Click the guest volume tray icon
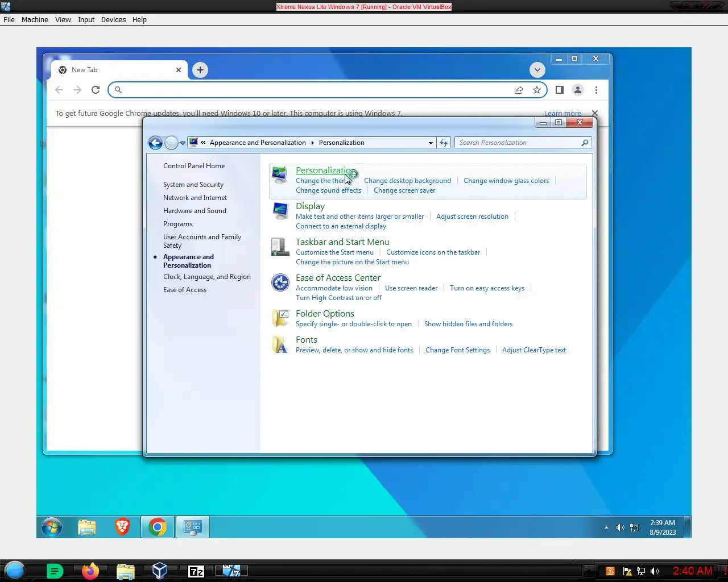 [620, 527]
